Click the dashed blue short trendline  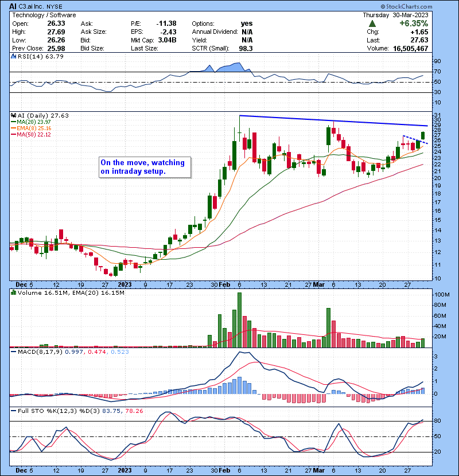[415, 139]
